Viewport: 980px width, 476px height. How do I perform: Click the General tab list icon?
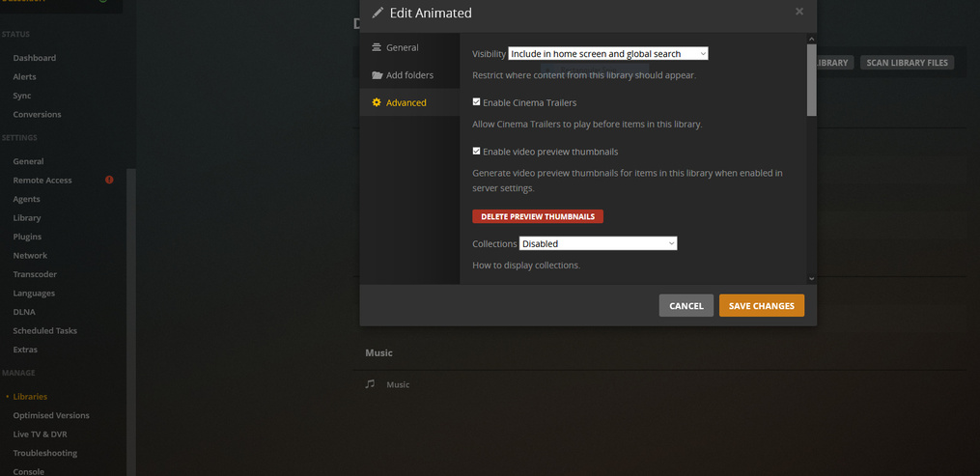point(377,47)
